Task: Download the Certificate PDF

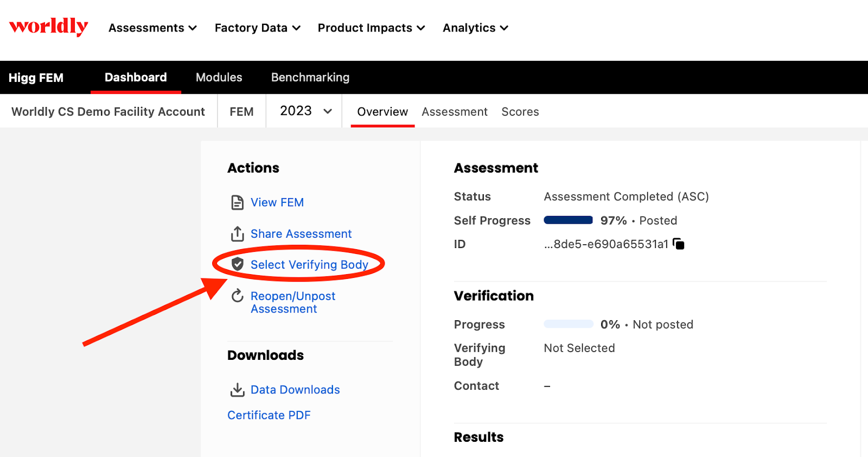Action: (x=269, y=415)
